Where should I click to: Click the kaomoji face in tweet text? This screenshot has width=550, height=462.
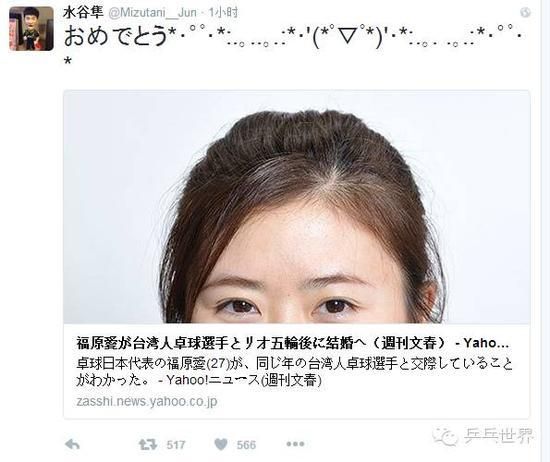click(x=347, y=37)
